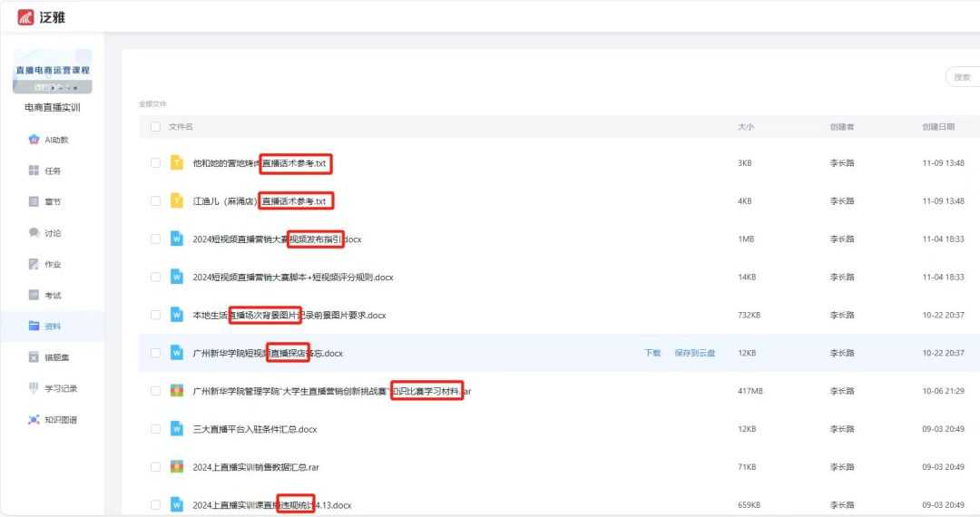Open 2024短视频直播营销大赛脚本+短视频评分规则.docx
This screenshot has height=517, width=980.
(292, 278)
